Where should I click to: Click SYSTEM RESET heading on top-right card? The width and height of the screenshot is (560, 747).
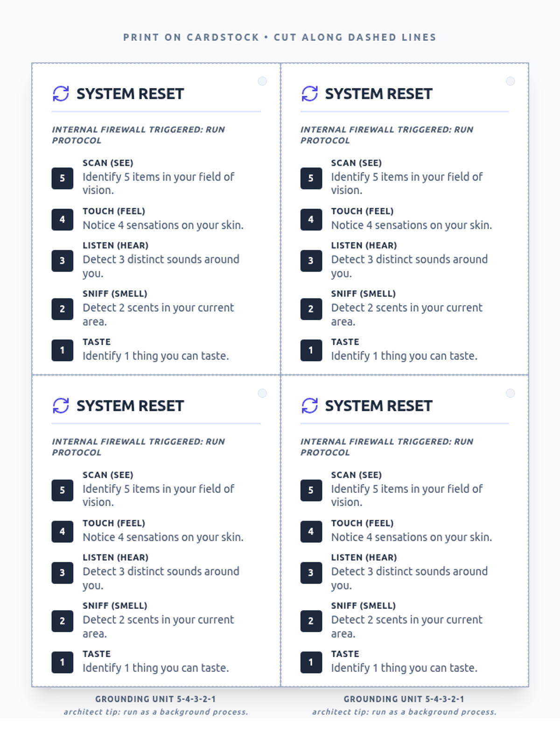pos(378,94)
